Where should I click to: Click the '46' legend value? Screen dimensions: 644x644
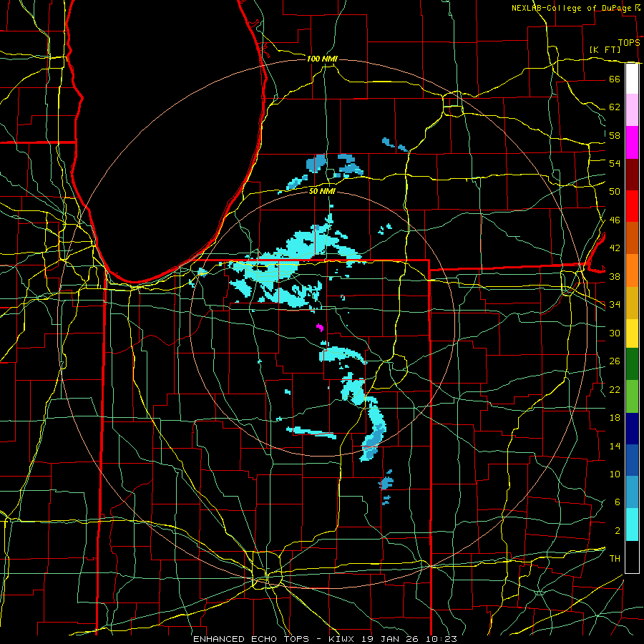pyautogui.click(x=615, y=220)
